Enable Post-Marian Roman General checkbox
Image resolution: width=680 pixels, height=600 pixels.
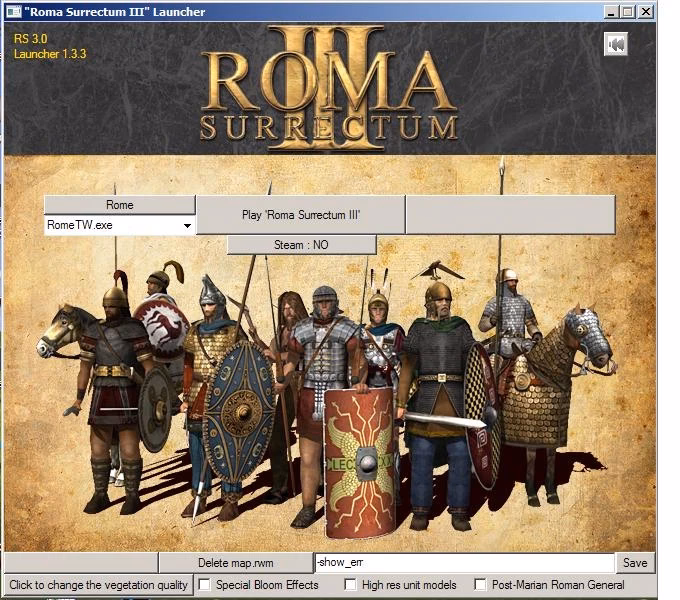pyautogui.click(x=480, y=585)
